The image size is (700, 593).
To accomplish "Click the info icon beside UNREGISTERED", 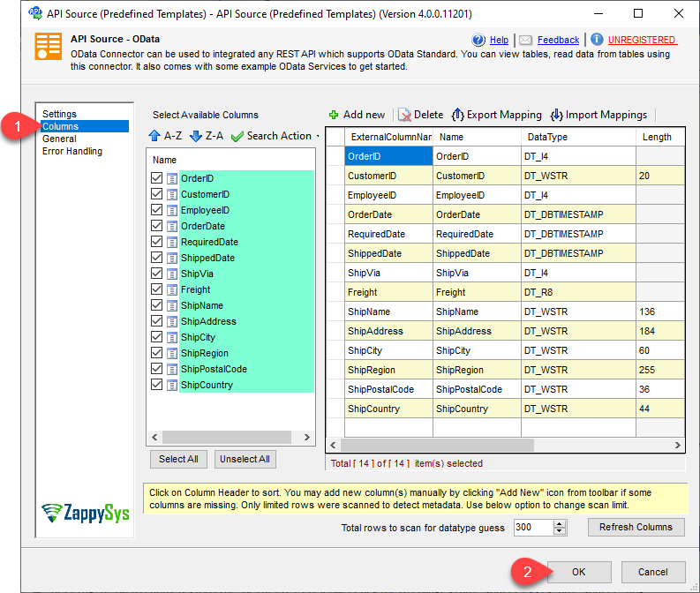I will coord(597,40).
